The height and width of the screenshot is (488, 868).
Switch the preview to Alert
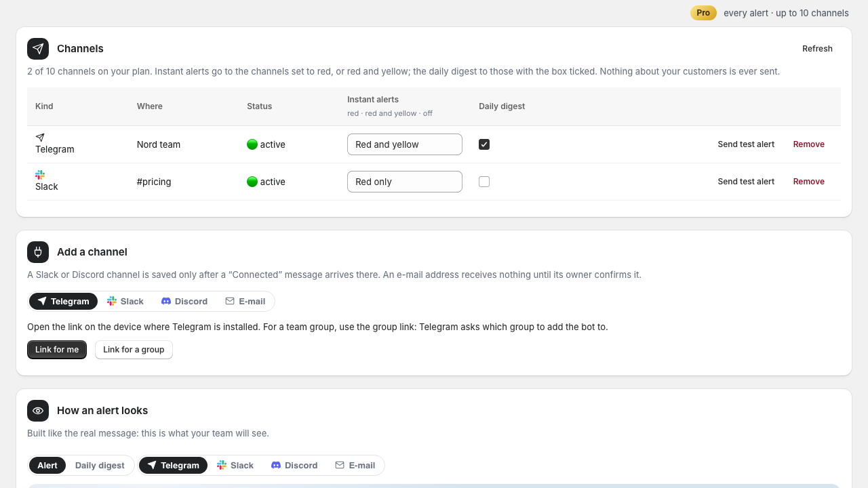point(47,465)
